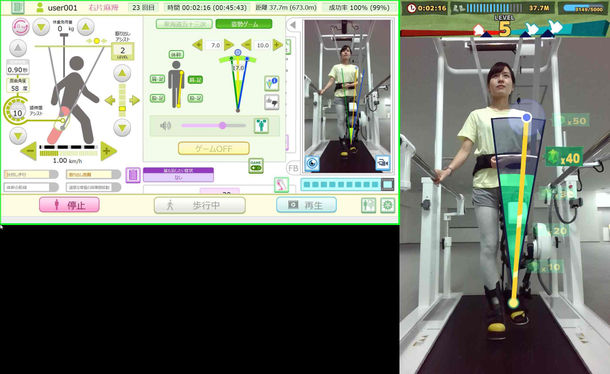
Task: Click the camera switch icon on video preview
Action: (x=383, y=163)
